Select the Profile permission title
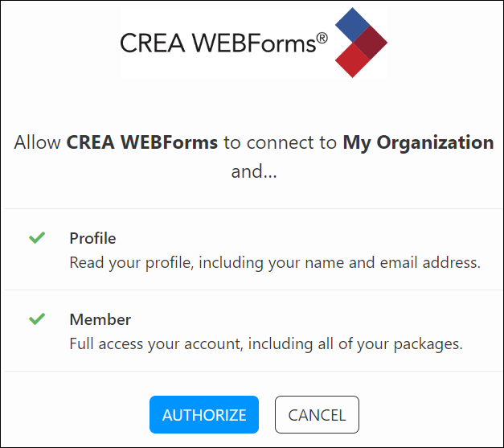Image resolution: width=504 pixels, height=448 pixels. (92, 238)
